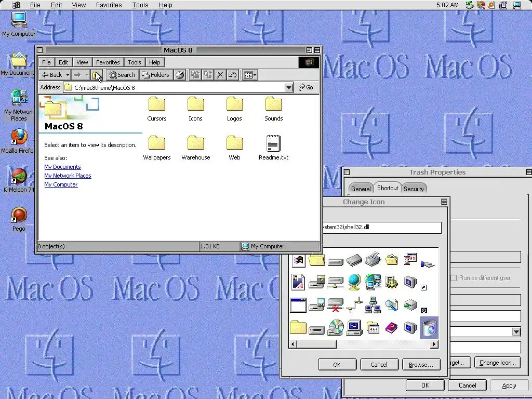
Task: Open the top menu bar Help menu
Action: pos(166,5)
